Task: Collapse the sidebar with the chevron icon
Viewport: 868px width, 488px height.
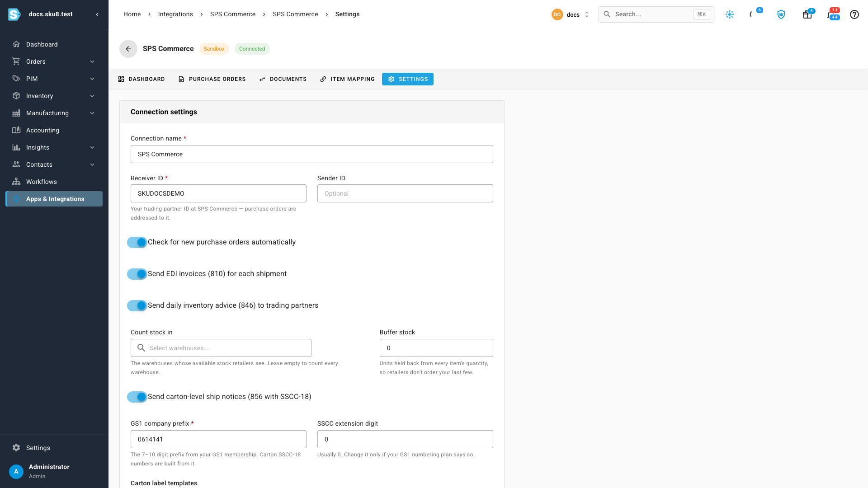Action: 97,14
